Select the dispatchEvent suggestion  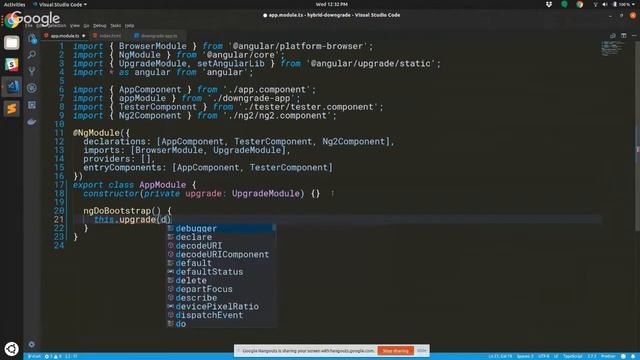(222, 315)
